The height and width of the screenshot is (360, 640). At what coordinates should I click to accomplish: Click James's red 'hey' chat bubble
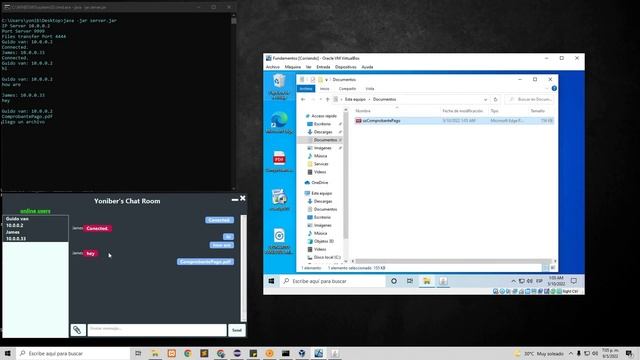tap(91, 253)
